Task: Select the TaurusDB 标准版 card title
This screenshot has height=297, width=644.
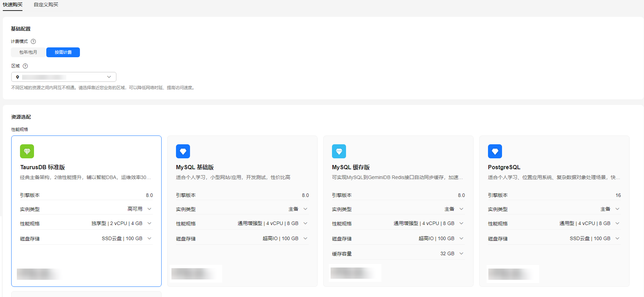Action: point(42,167)
